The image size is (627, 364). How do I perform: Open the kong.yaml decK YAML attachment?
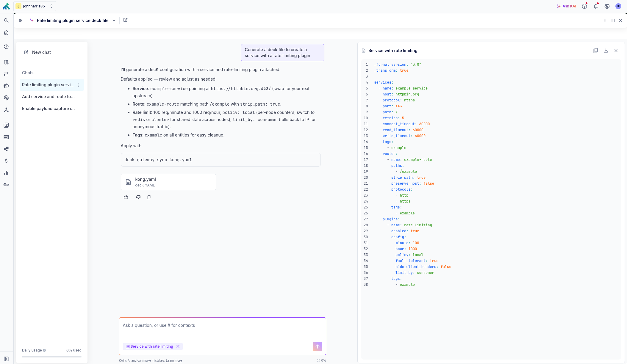click(x=168, y=182)
